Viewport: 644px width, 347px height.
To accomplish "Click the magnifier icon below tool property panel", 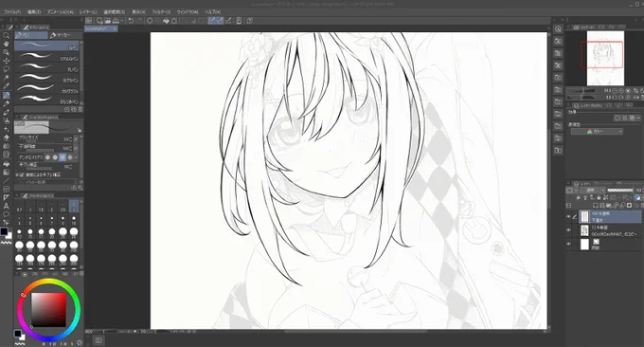I will pyautogui.click(x=80, y=188).
